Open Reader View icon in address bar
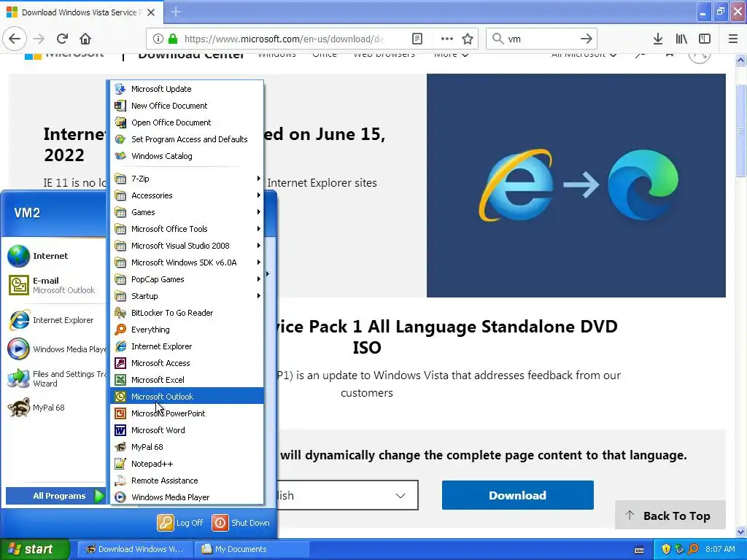 coord(417,39)
